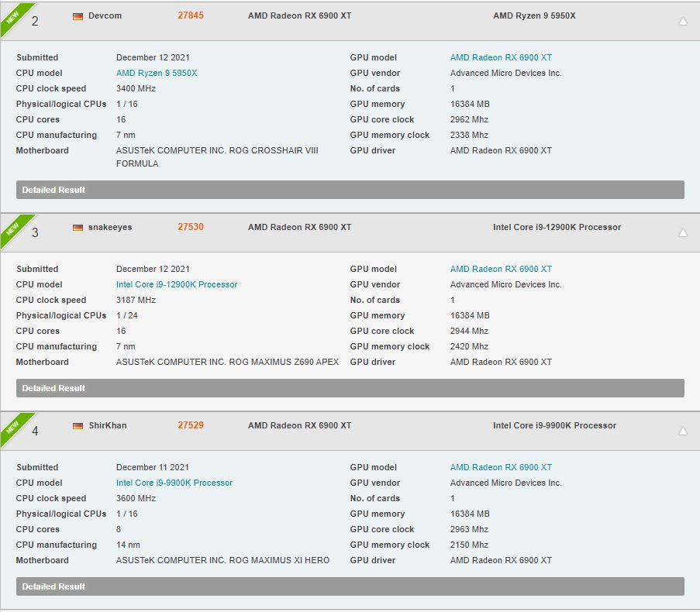Click the German flag next to ShirKhan
Image resolution: width=700 pixels, height=612 pixels.
pyautogui.click(x=78, y=426)
